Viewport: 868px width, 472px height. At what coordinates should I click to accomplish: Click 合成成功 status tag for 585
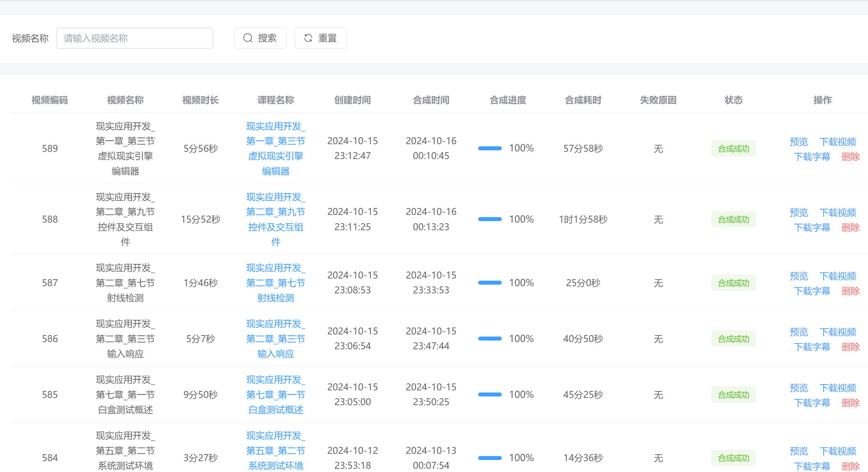733,395
